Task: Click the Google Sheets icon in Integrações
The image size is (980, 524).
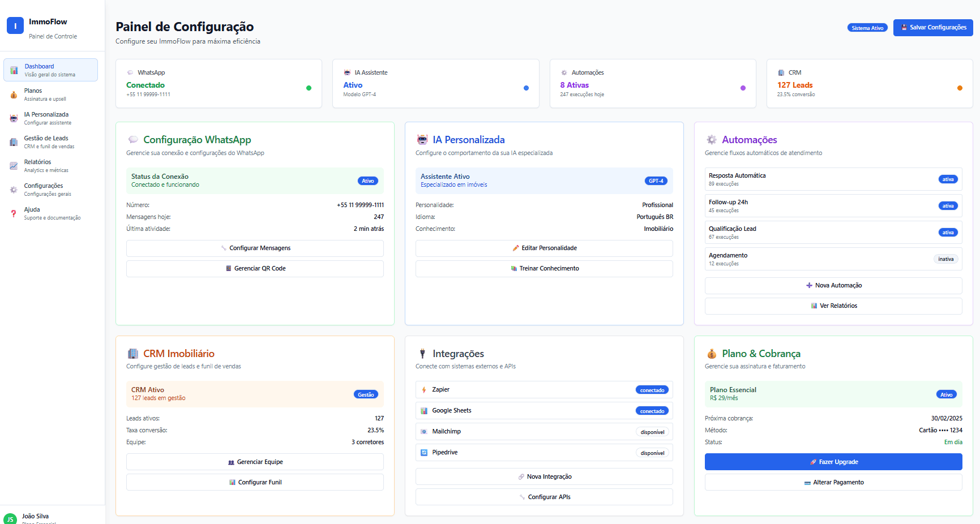Action: pos(423,410)
